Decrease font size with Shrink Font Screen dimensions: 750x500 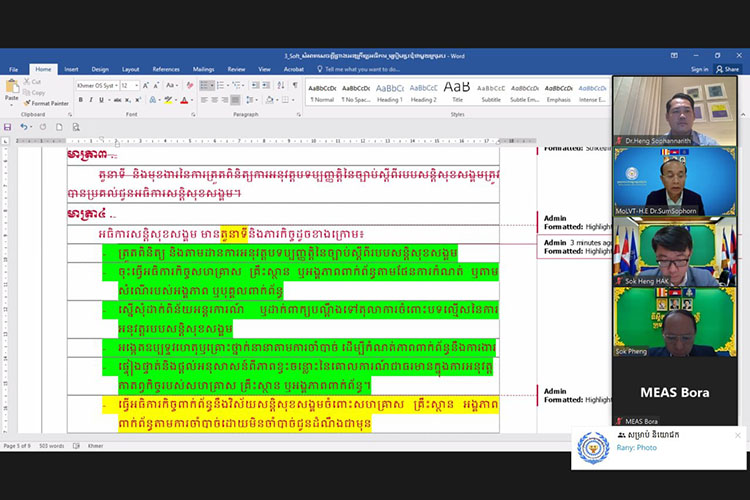coord(156,86)
